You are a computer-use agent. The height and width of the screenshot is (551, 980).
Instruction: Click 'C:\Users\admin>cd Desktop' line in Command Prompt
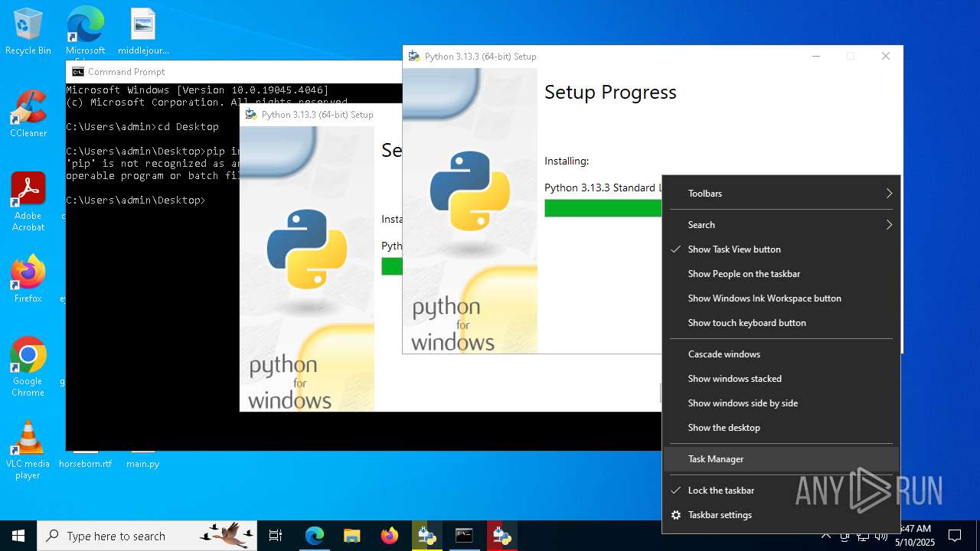(142, 127)
